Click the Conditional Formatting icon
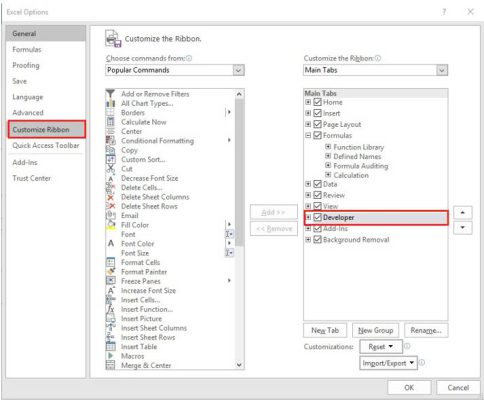The height and width of the screenshot is (400, 484). (110, 140)
